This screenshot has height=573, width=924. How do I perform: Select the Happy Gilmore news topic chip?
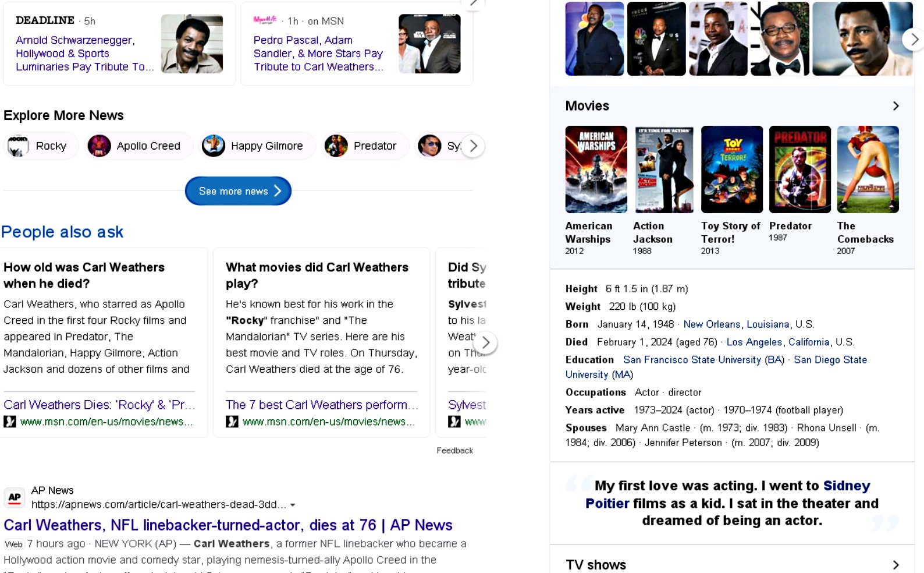pyautogui.click(x=256, y=146)
